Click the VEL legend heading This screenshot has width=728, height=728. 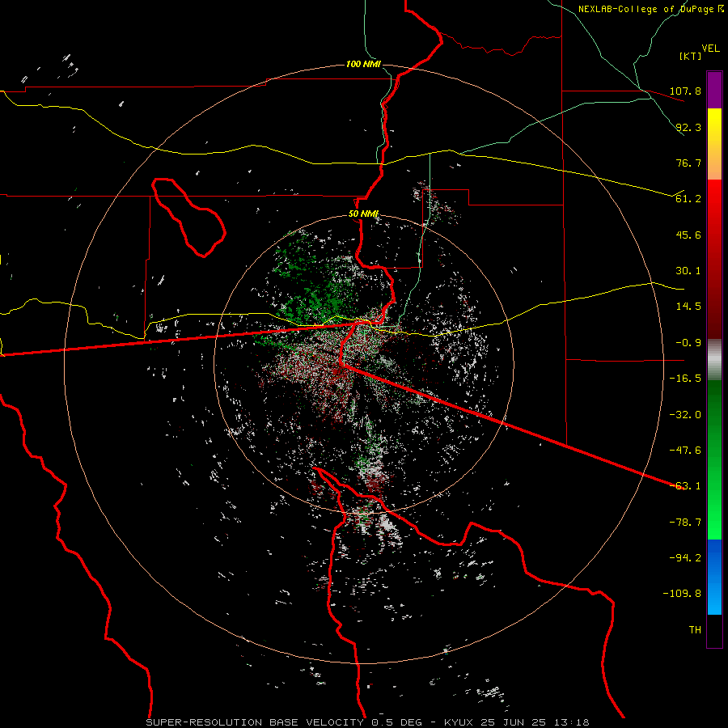pyautogui.click(x=711, y=48)
